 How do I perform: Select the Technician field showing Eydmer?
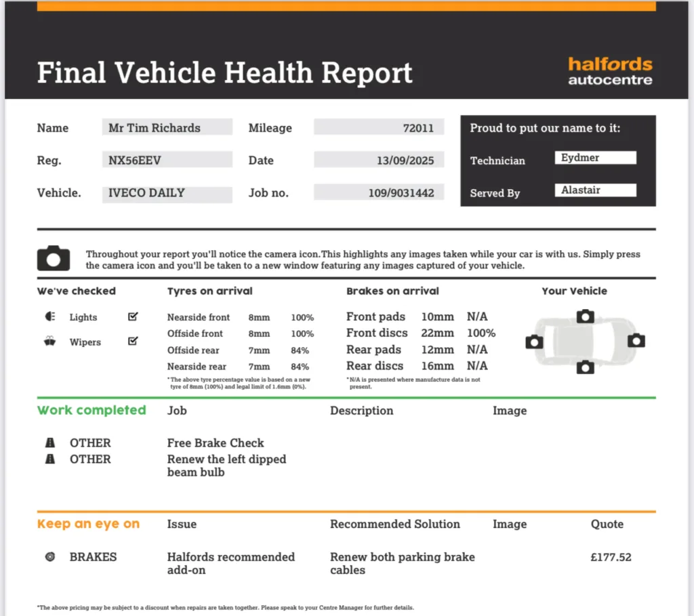click(595, 157)
